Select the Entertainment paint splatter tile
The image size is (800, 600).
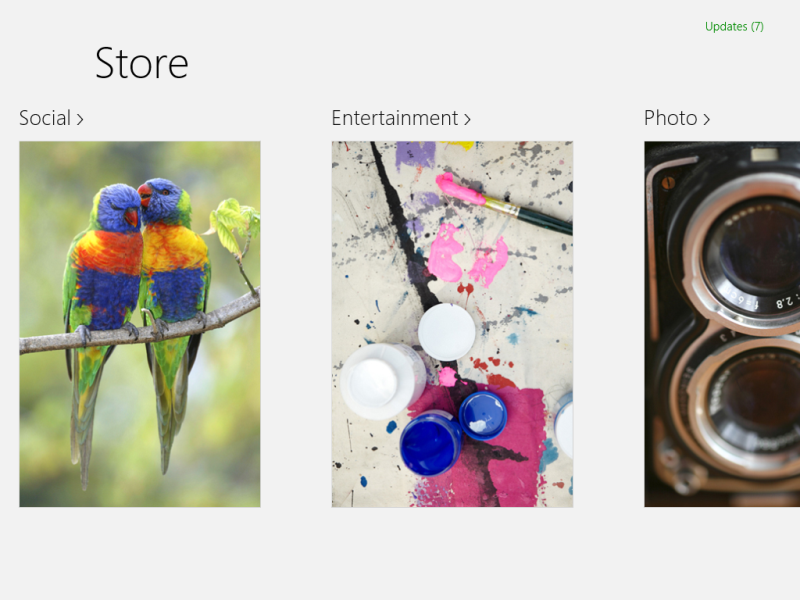(x=453, y=324)
